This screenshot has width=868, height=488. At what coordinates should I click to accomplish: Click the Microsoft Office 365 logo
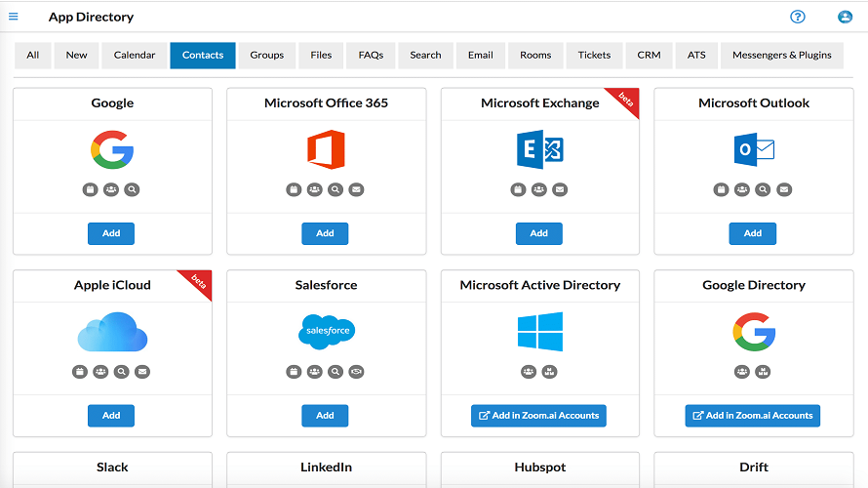point(326,150)
